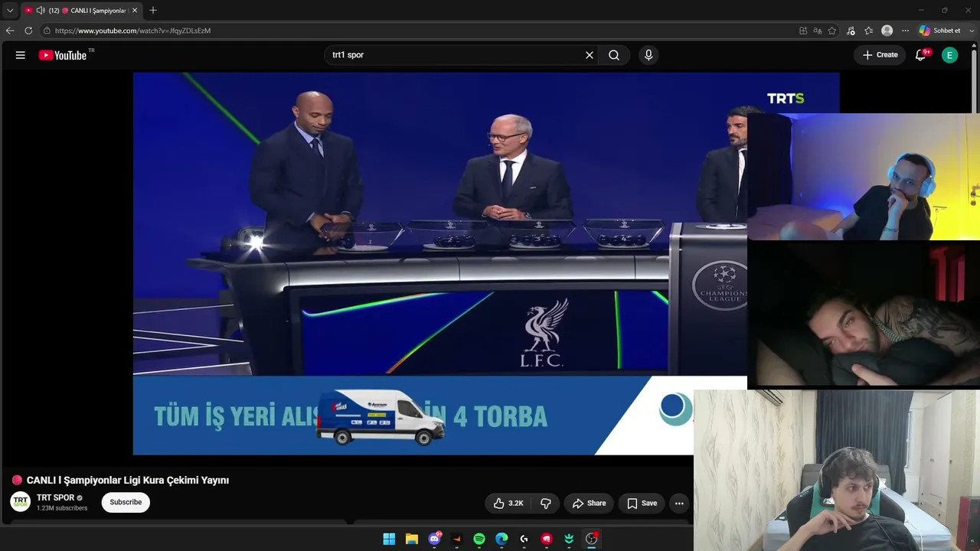Open the browser profile icon
This screenshot has width=980, height=551.
pyautogui.click(x=887, y=31)
